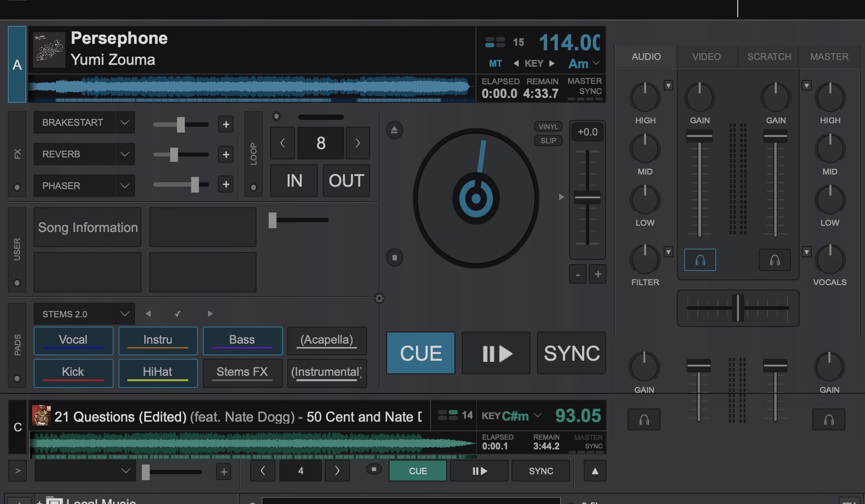Switch to the AUDIO mixer tab
This screenshot has width=865, height=504.
click(646, 57)
